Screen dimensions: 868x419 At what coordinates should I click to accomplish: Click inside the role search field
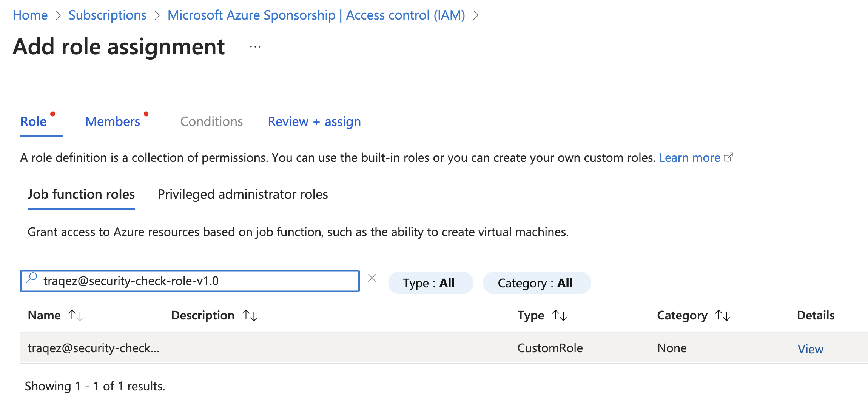(x=189, y=281)
